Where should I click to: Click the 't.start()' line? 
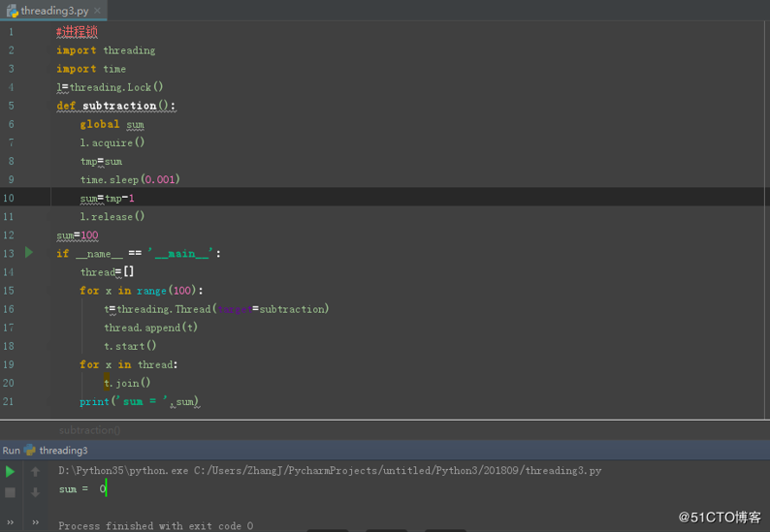point(130,346)
